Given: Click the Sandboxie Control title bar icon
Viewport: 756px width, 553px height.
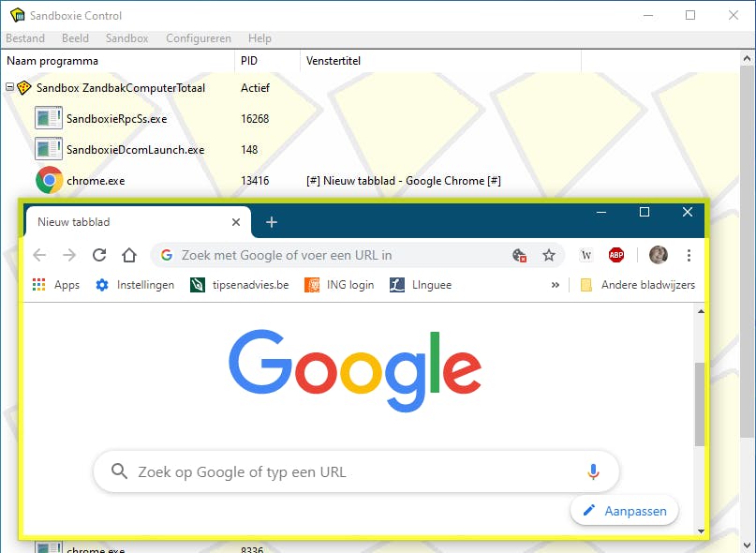Looking at the screenshot, I should coord(18,15).
